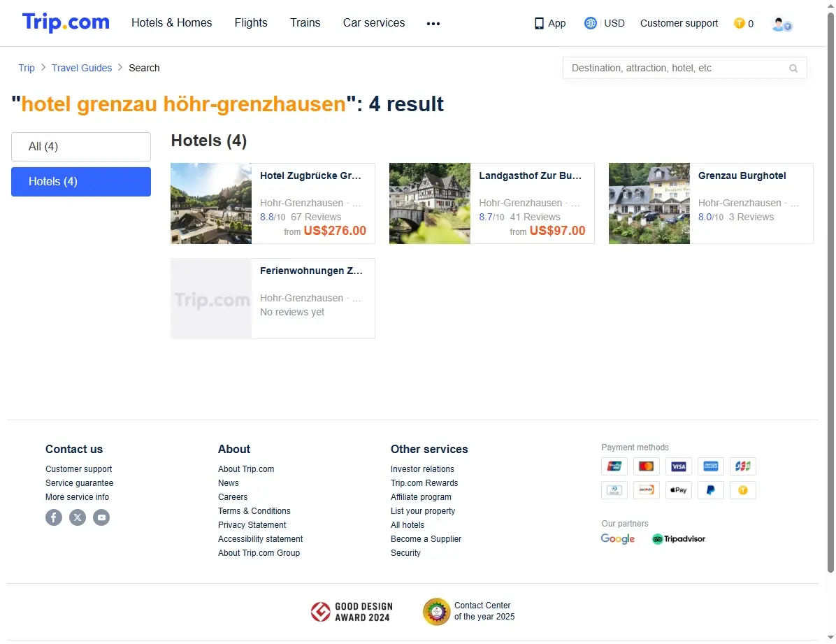The image size is (836, 644).
Task: Select the All (4) filter tab
Action: click(x=81, y=147)
